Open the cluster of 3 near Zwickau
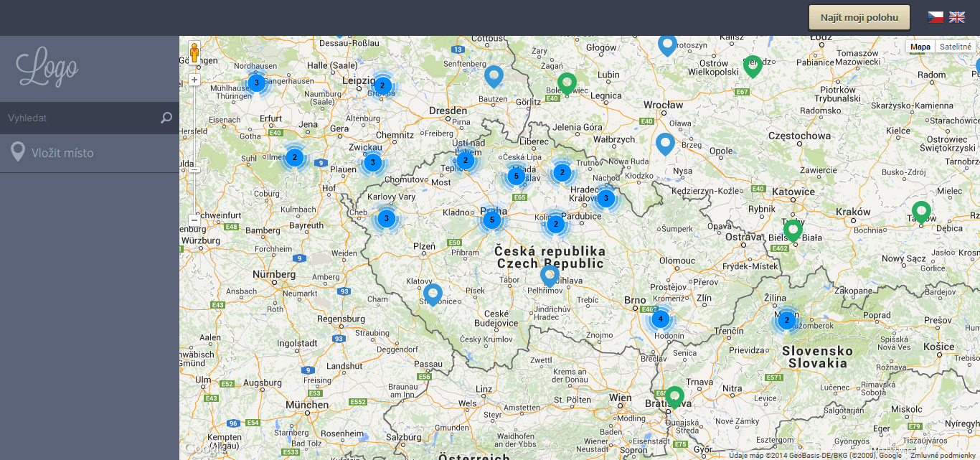 point(372,163)
